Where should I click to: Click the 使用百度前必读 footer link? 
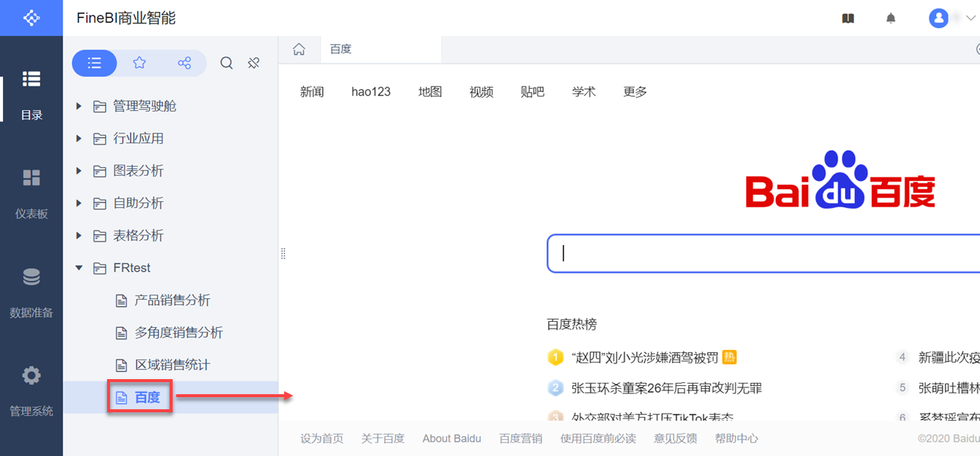[x=599, y=438]
